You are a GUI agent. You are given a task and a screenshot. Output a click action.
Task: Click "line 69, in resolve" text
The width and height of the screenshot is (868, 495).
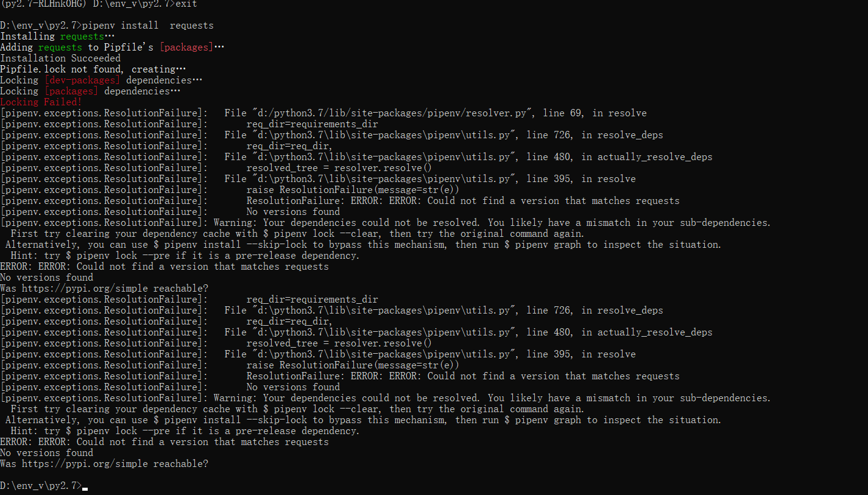click(x=587, y=113)
